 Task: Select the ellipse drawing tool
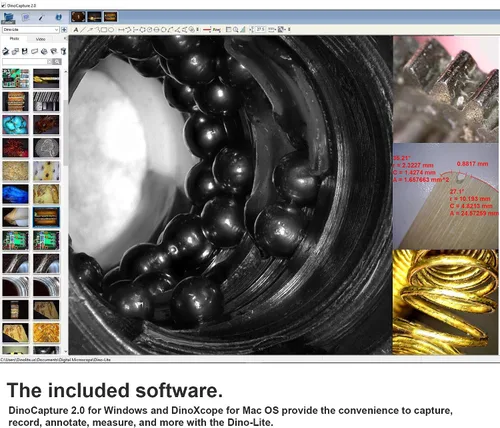coord(111,30)
